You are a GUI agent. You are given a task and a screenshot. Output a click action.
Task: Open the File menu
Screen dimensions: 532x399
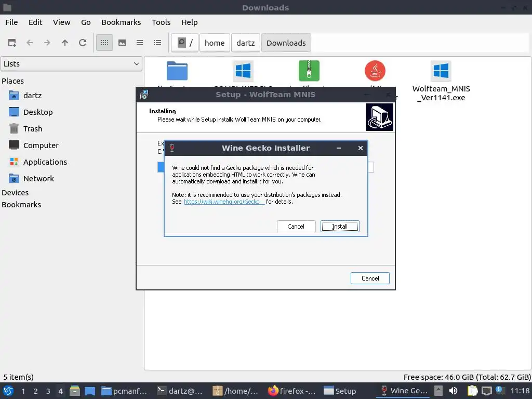[11, 22]
